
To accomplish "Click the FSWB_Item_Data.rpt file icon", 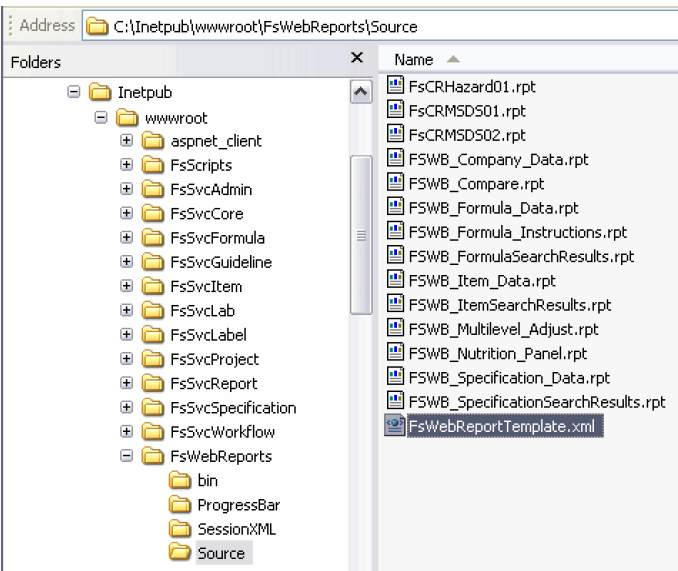I will (x=395, y=279).
